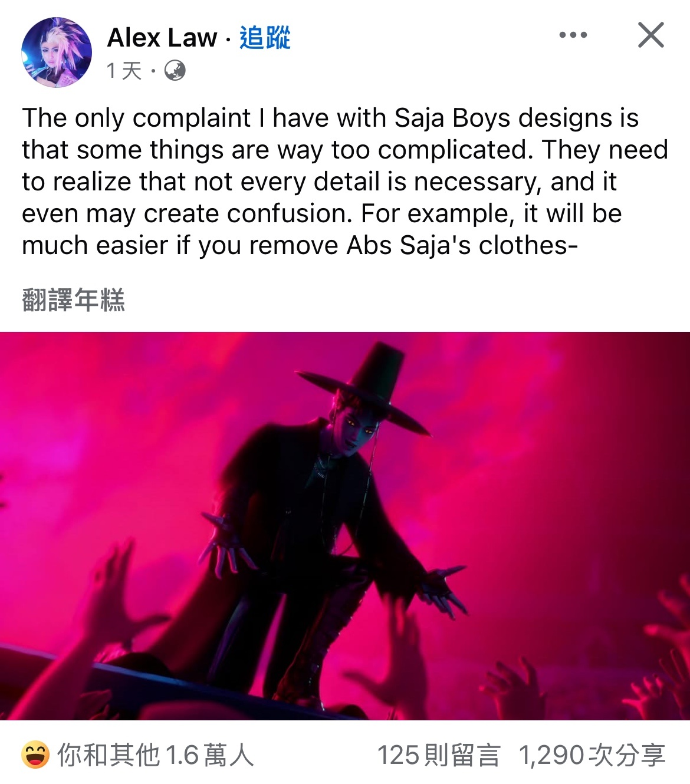The image size is (690, 784).
Task: Open the three-dot post options menu
Action: 573,35
